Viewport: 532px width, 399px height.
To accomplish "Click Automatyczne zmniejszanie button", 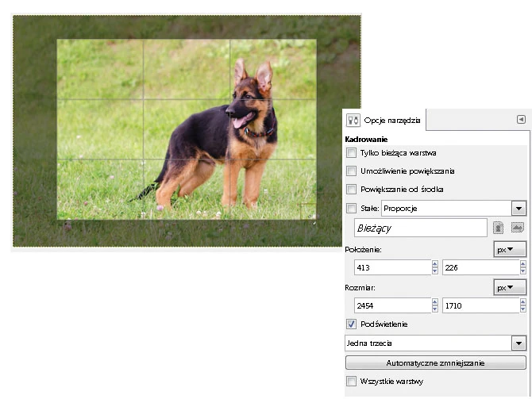I will click(435, 363).
